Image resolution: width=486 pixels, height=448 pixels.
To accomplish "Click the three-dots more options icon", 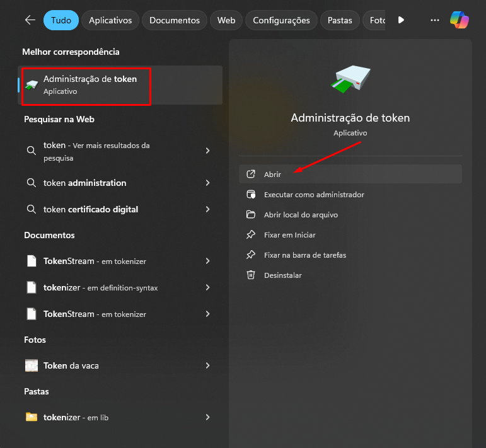I will click(x=434, y=20).
